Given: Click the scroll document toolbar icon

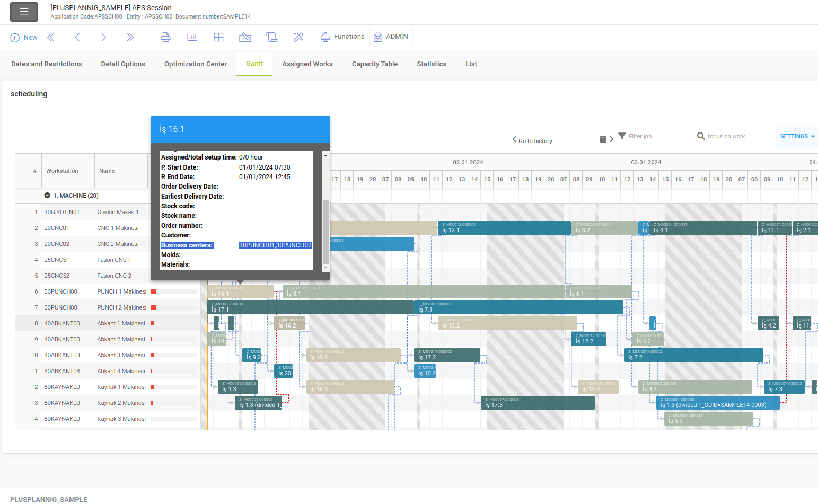Looking at the screenshot, I should (271, 37).
